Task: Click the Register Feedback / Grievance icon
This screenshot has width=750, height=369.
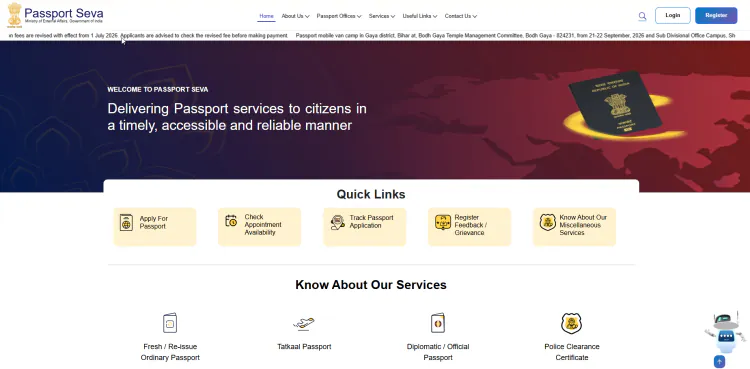Action: 442,223
